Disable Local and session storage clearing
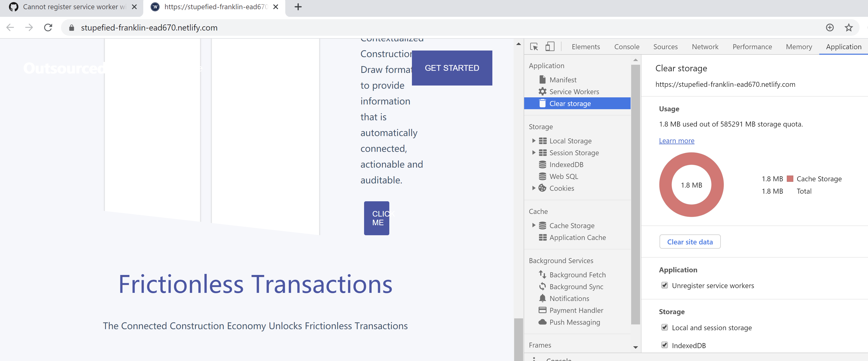Screen dimensions: 868x361 [x=664, y=328]
